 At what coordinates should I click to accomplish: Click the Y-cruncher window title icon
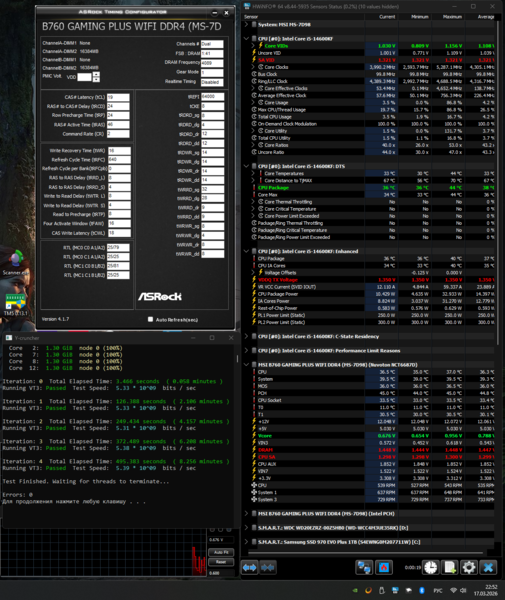[8, 338]
